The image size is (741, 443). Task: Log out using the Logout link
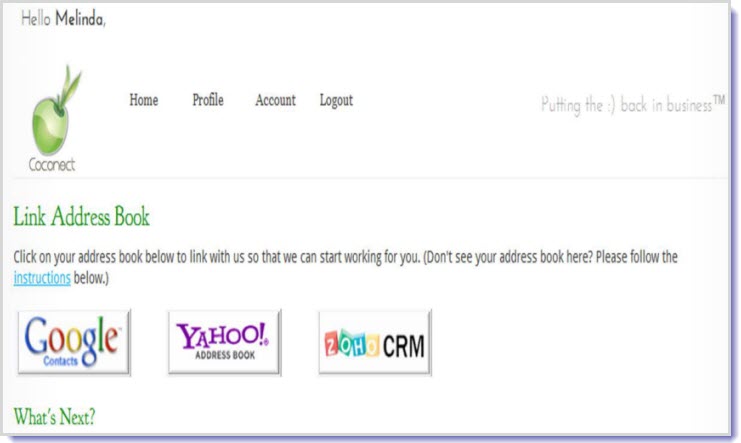click(336, 100)
